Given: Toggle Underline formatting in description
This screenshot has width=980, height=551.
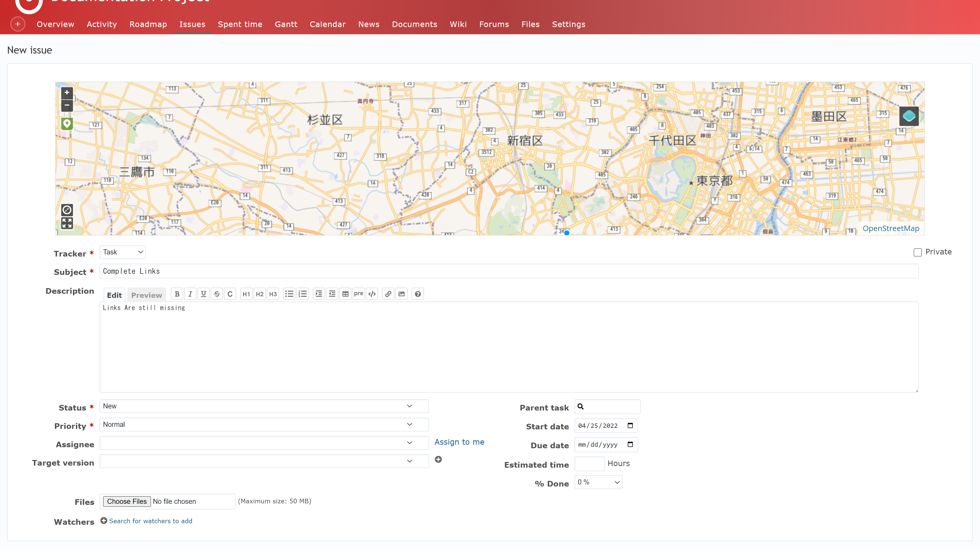Looking at the screenshot, I should [x=204, y=294].
